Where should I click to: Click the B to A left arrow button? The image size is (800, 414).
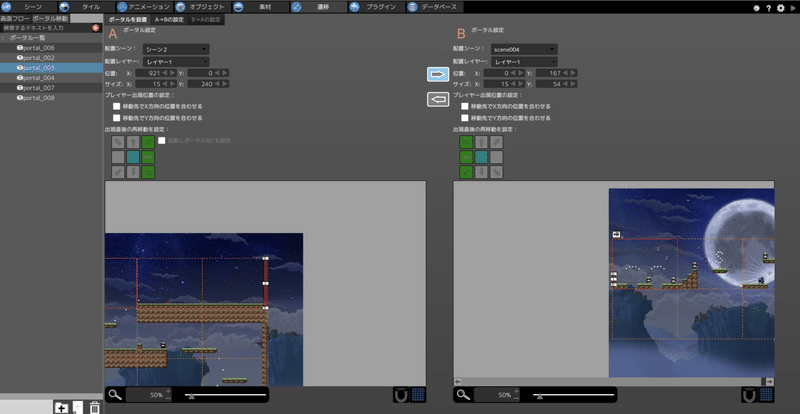coord(438,99)
